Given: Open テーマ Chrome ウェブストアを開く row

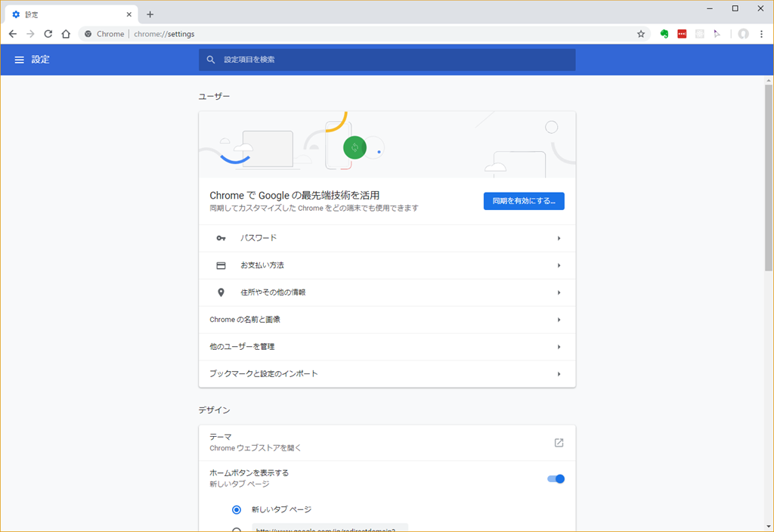Looking at the screenshot, I should 387,443.
